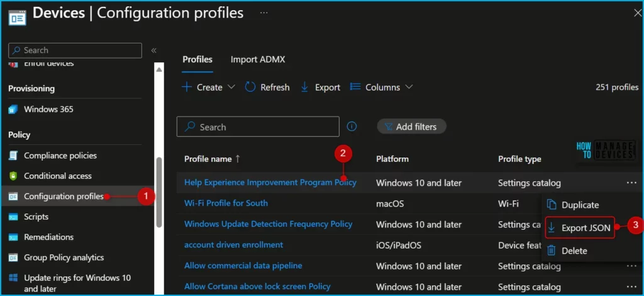
Task: Open Allow commercial data pipeline profile
Action: click(x=243, y=266)
